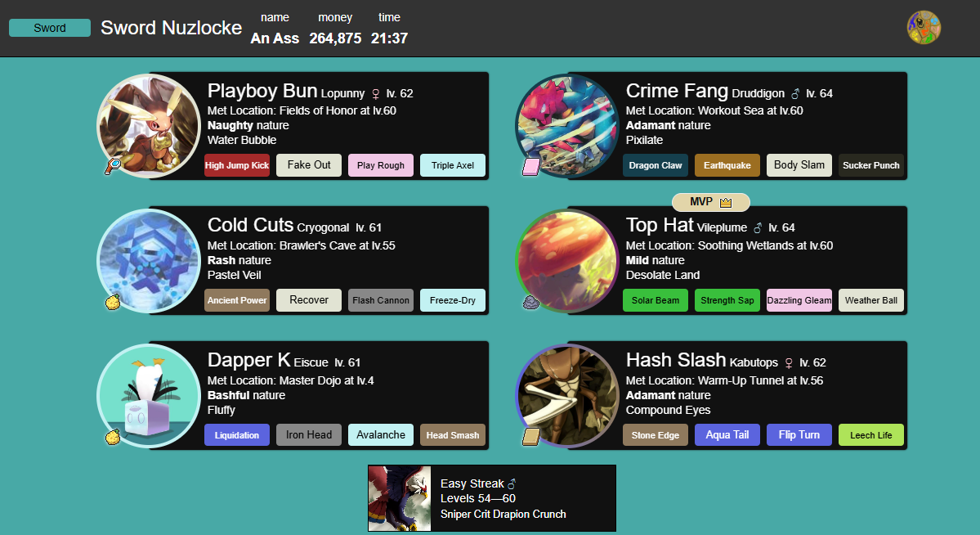Viewport: 980px width, 535px height.
Task: Click Crime Fang's pink plate item icon
Action: point(531,166)
